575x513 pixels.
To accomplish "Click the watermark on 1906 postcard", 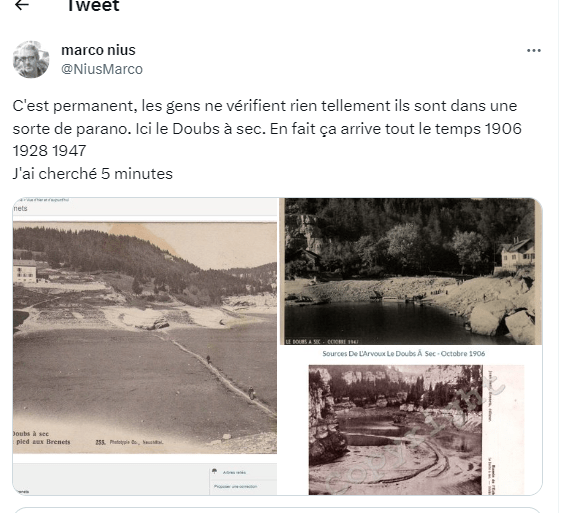I will [x=414, y=438].
